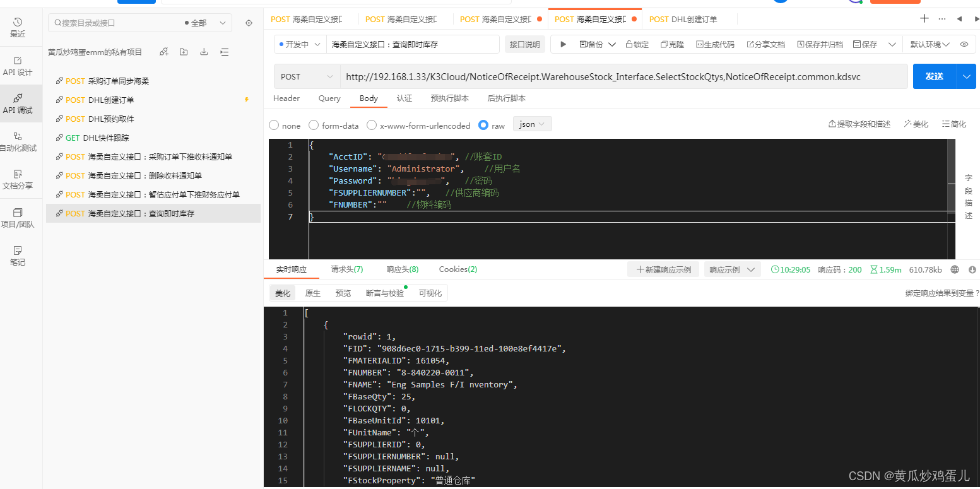Screen dimensions: 980x489
Task: Clone the interface using 克隆 icon
Action: point(671,44)
